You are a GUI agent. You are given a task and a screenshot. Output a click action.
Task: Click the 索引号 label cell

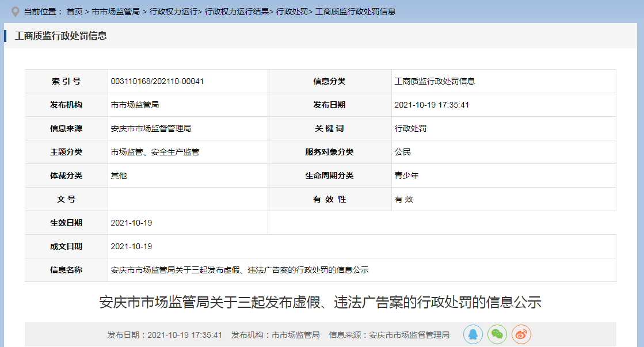point(67,81)
